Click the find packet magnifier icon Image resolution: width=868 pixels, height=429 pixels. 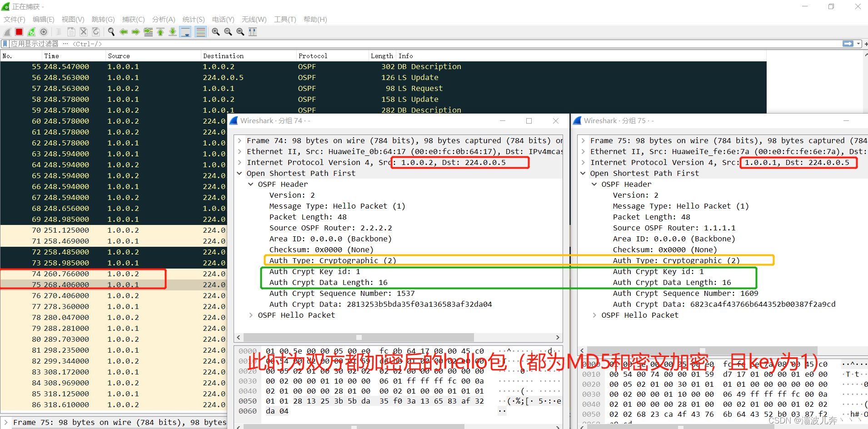[111, 32]
